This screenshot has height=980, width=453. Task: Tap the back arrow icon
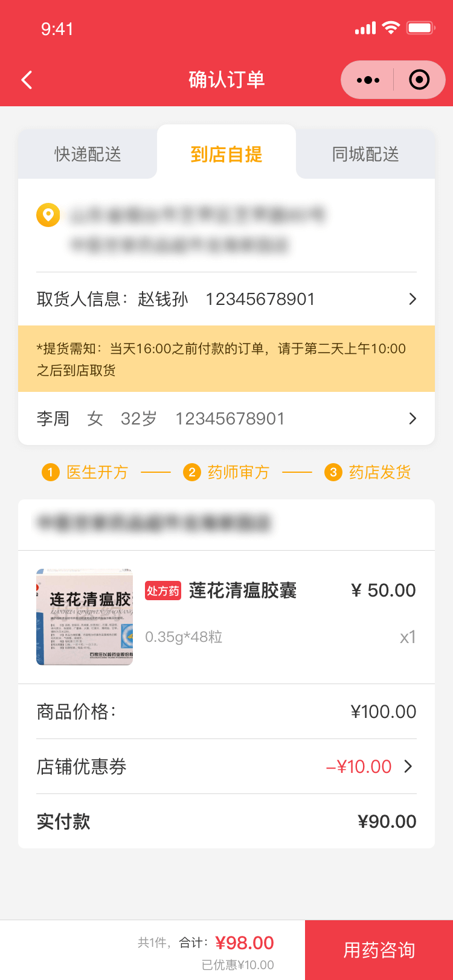27,80
